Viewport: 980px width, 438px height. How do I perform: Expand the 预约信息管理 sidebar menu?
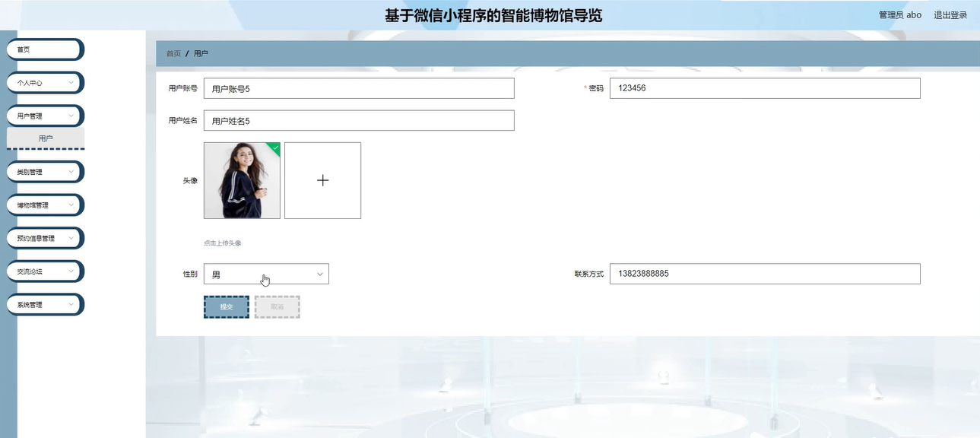45,238
